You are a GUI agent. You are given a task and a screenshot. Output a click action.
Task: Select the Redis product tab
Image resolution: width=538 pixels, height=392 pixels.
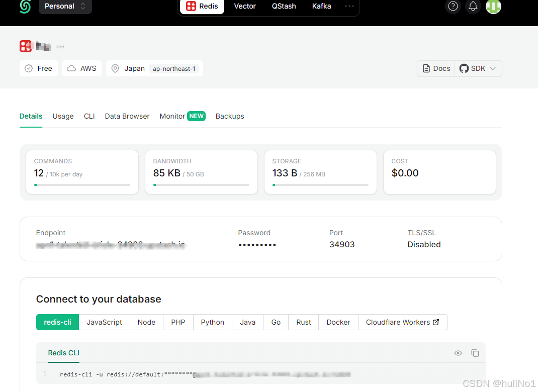202,6
